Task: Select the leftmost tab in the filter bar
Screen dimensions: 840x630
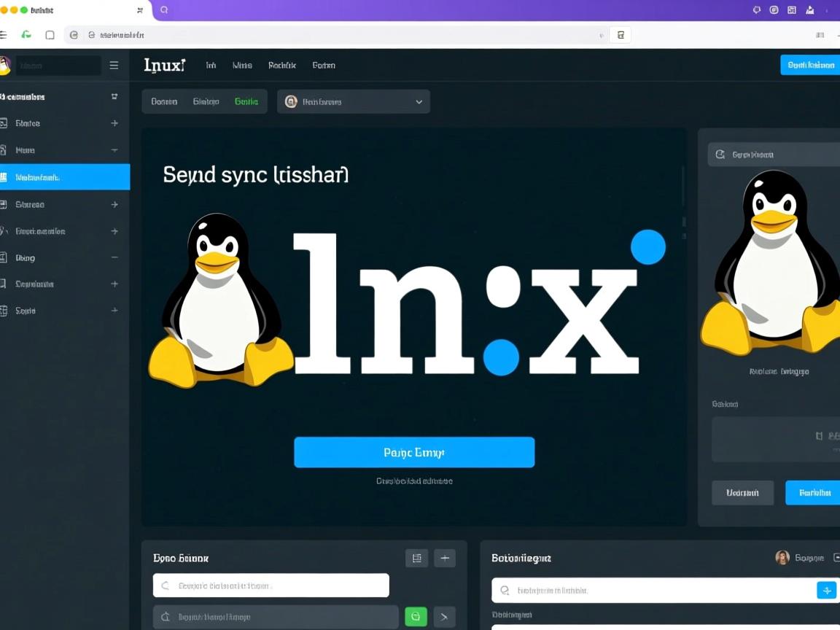Action: tap(164, 101)
